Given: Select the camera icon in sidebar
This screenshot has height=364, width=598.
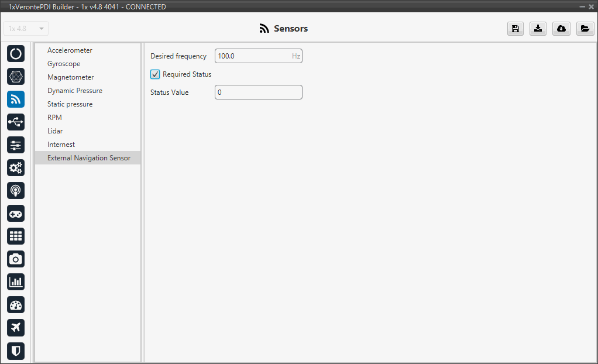Looking at the screenshot, I should tap(16, 259).
